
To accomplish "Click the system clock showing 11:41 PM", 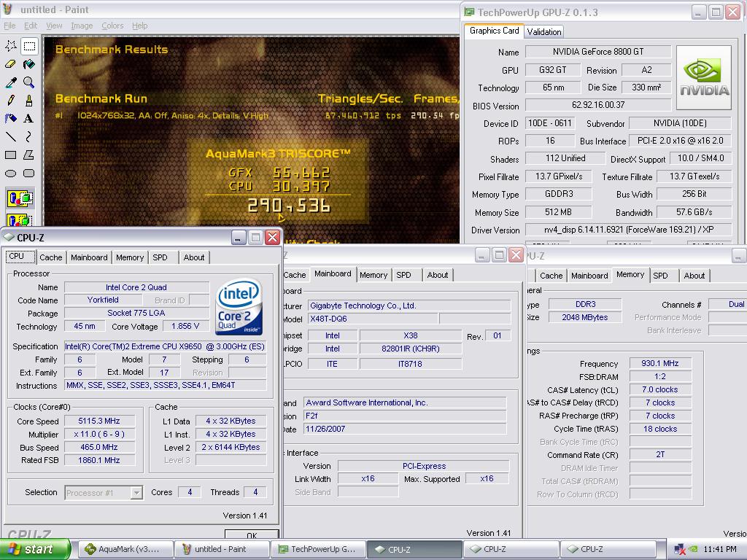I will coord(720,549).
